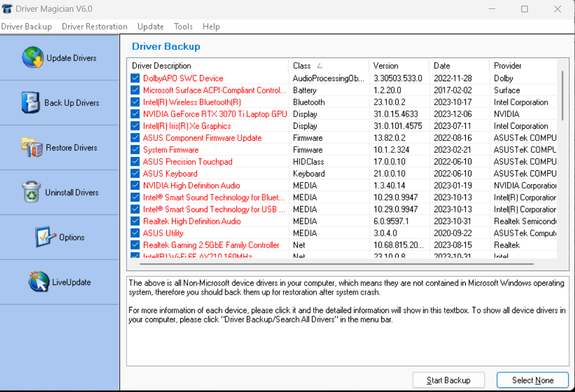Click inside the driver information textbox
This screenshot has width=575, height=392.
click(348, 321)
